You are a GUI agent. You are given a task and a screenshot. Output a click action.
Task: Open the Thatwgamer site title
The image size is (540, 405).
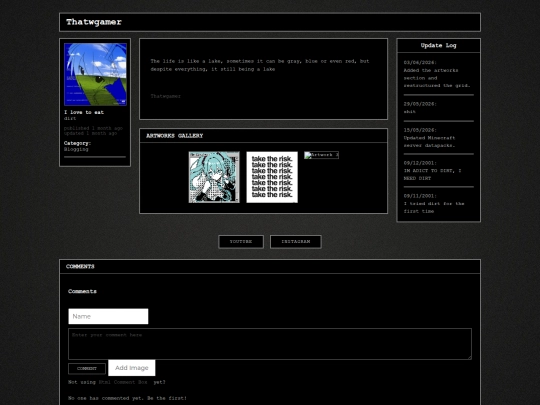[x=94, y=22]
